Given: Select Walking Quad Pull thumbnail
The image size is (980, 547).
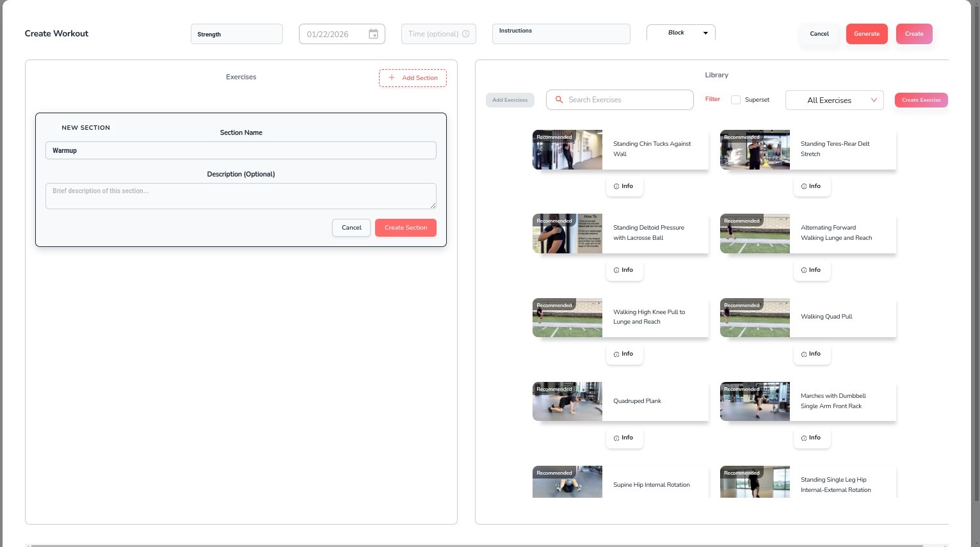Looking at the screenshot, I should point(755,317).
